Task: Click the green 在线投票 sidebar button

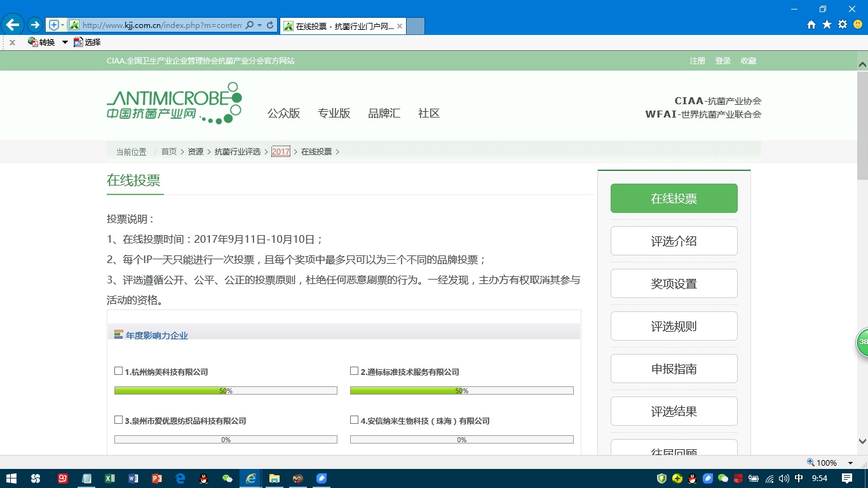Action: [674, 198]
